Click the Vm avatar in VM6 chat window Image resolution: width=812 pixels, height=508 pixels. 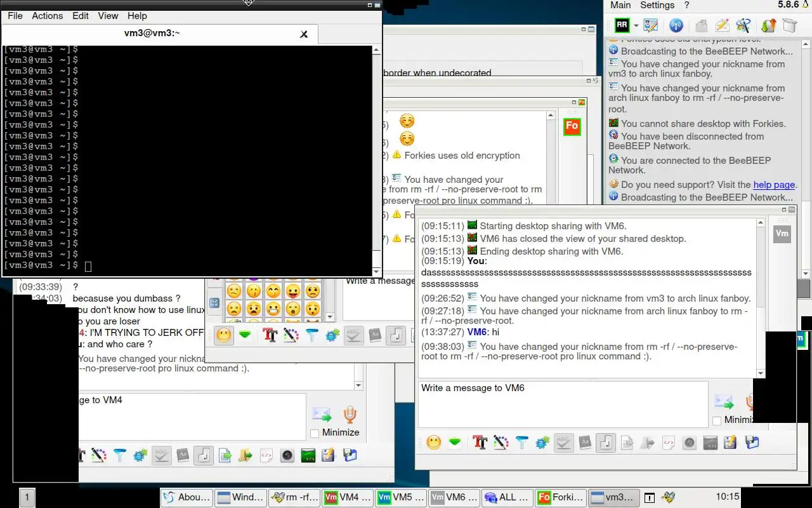coord(782,233)
